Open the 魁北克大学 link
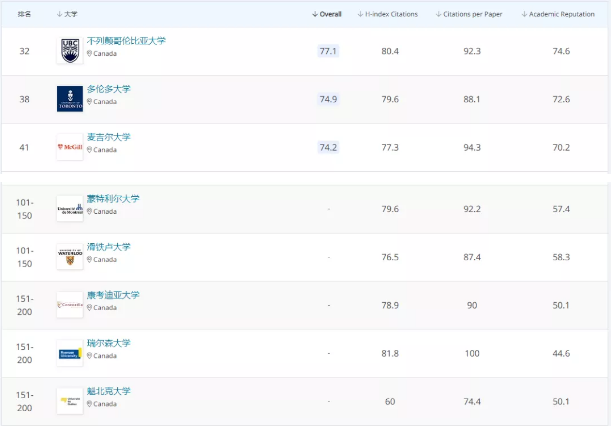 pyautogui.click(x=109, y=391)
